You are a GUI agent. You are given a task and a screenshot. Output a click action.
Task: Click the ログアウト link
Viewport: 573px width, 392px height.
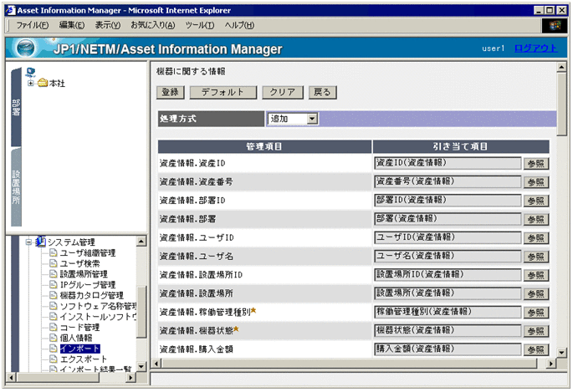535,48
